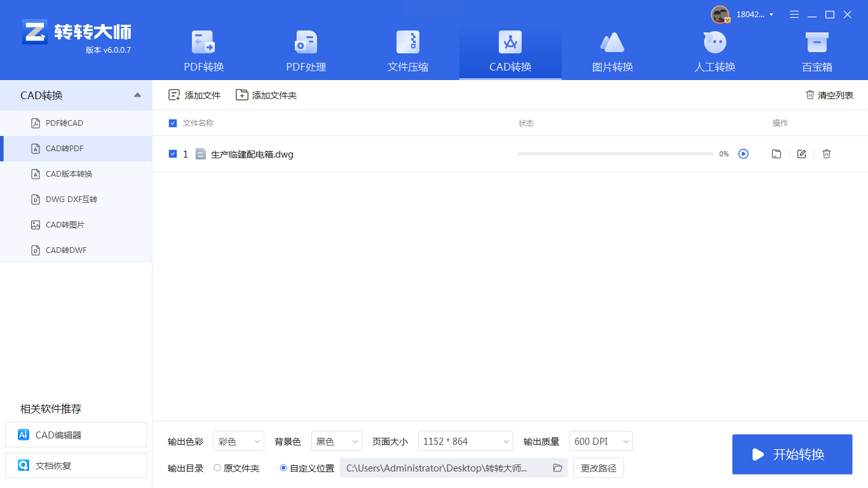Switch to the PDF处理 tab
The width and height of the screenshot is (868, 488).
pos(306,51)
